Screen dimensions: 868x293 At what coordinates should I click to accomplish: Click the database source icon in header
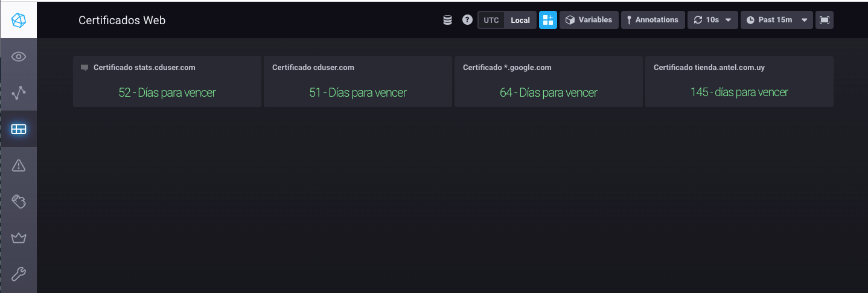447,20
